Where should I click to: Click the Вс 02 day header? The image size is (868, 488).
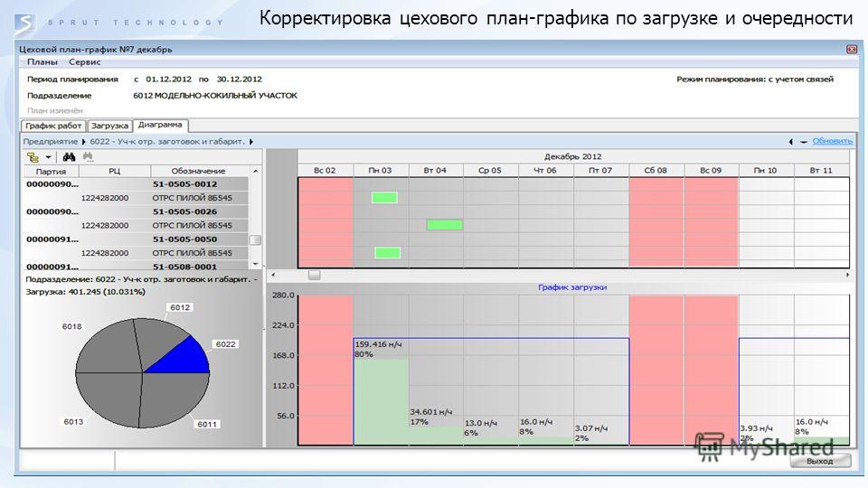point(325,171)
